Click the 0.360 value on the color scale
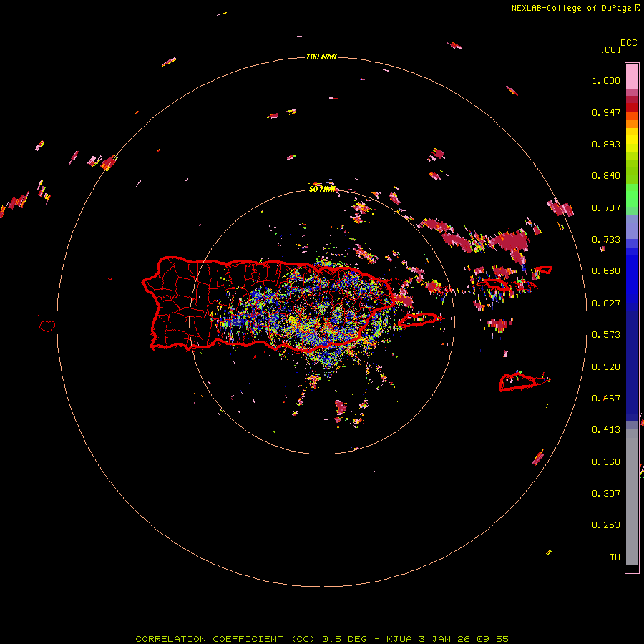 (606, 462)
